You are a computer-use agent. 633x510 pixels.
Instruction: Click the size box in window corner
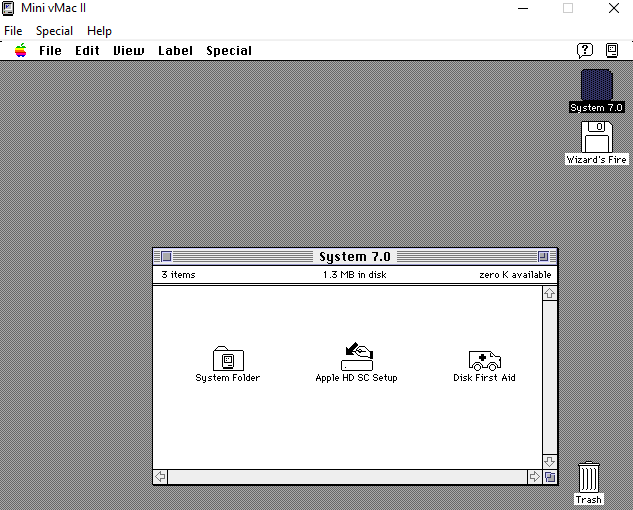pyautogui.click(x=550, y=477)
